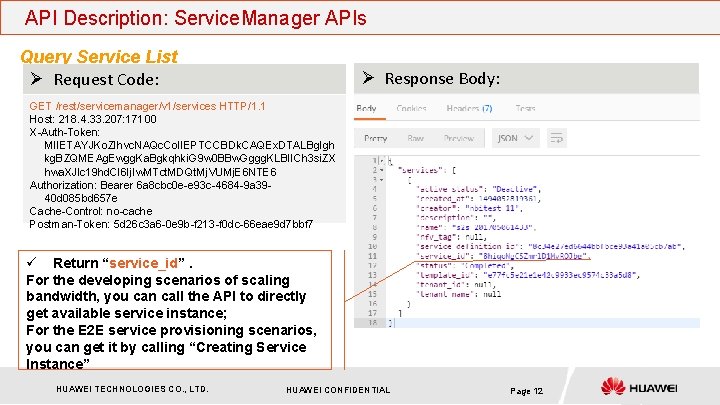Click the Host: 218.4.33.207:17100 line
The image size is (720, 405).
coord(93,119)
